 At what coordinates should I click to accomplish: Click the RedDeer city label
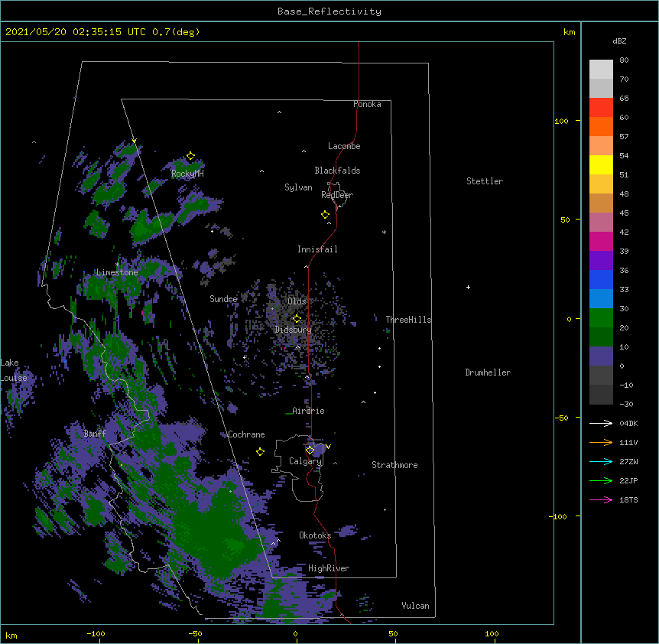(337, 195)
